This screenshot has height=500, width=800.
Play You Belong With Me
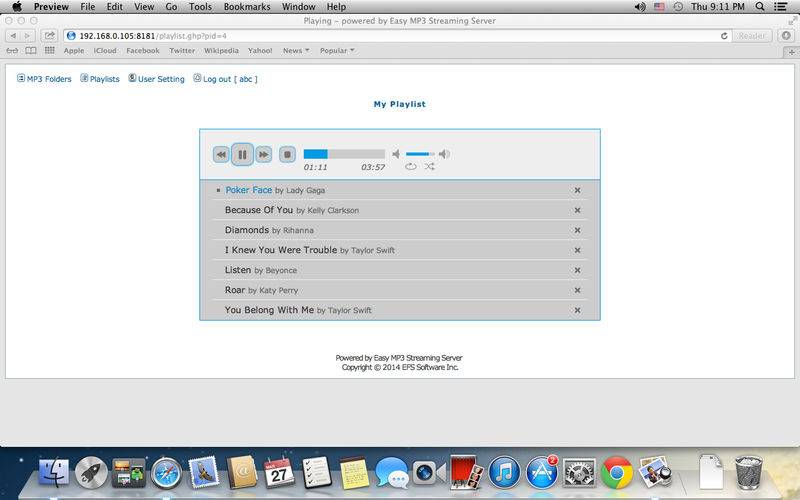tap(298, 310)
